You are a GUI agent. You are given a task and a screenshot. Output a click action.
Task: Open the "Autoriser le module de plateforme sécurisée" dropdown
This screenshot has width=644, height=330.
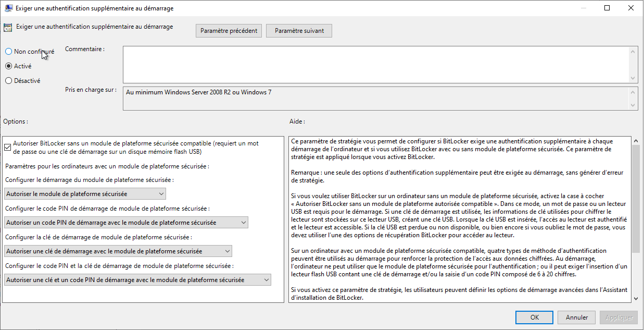pyautogui.click(x=85, y=194)
